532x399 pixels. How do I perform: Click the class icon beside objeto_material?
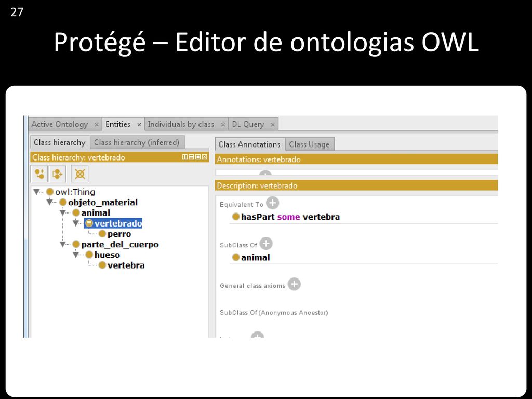point(63,202)
